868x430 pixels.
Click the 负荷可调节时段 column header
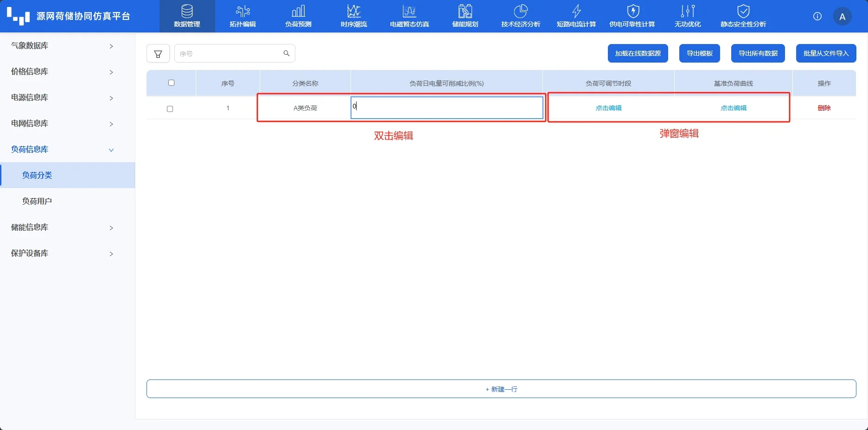[608, 83]
